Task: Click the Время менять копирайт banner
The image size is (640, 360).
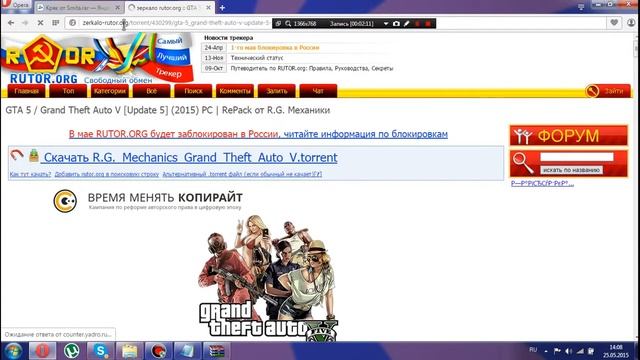Action: point(148,200)
